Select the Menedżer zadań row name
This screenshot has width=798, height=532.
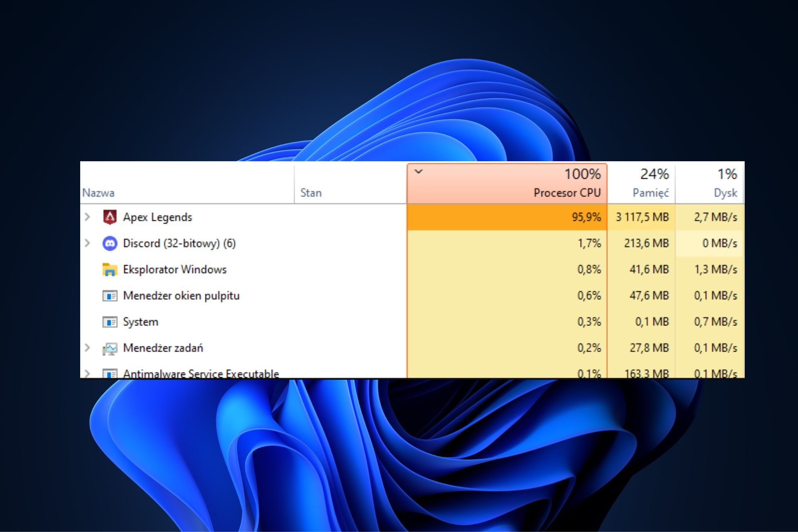pyautogui.click(x=163, y=348)
